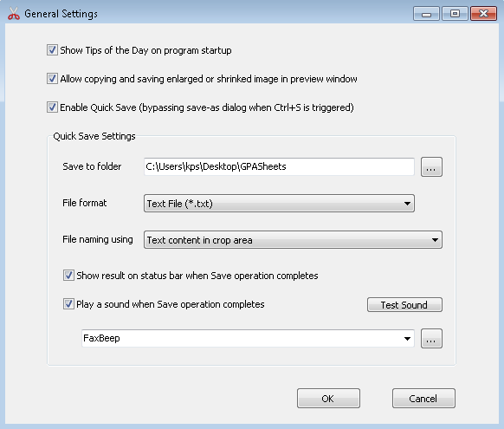504x429 pixels.
Task: Expand the File naming using dropdown
Action: tap(293, 239)
